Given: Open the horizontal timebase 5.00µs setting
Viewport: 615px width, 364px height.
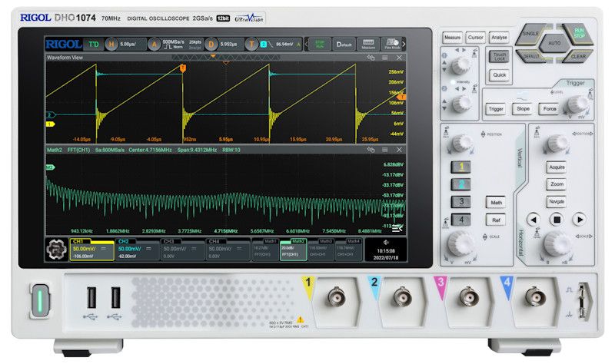Looking at the screenshot, I should pos(127,44).
